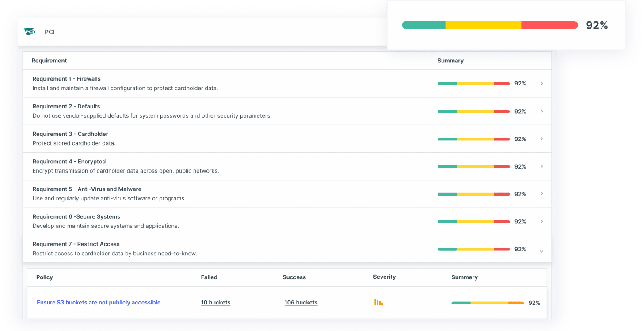This screenshot has width=644, height=331.
Task: Click the Cardholder row summary progress bar
Action: [x=474, y=139]
